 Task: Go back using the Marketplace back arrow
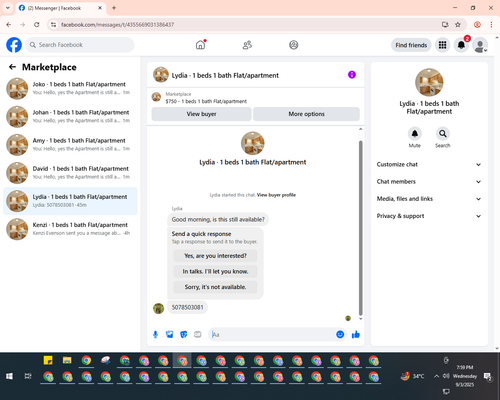click(x=12, y=67)
